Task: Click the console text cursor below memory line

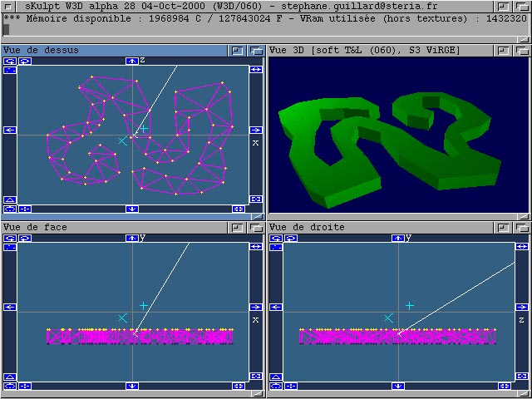Action: [6, 30]
